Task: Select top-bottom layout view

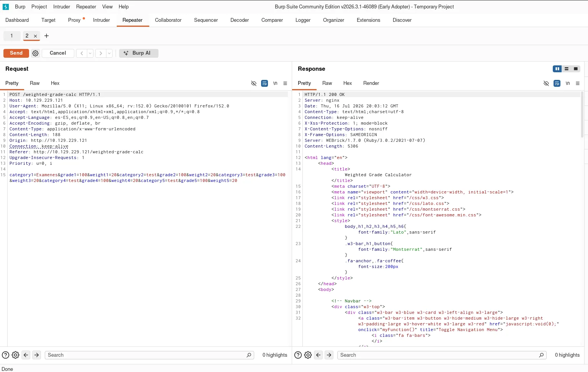Action: [x=567, y=69]
